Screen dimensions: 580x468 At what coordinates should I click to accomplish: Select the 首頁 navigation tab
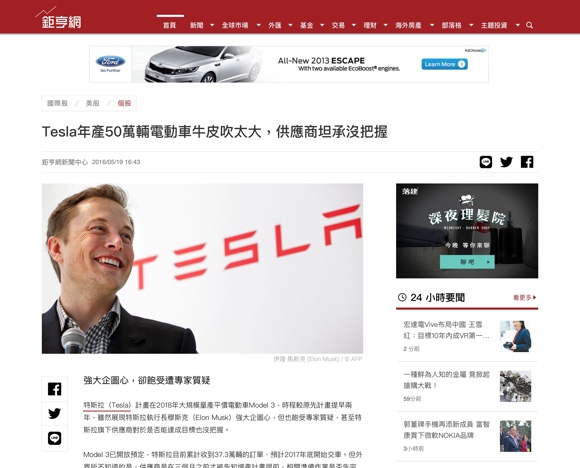point(169,25)
